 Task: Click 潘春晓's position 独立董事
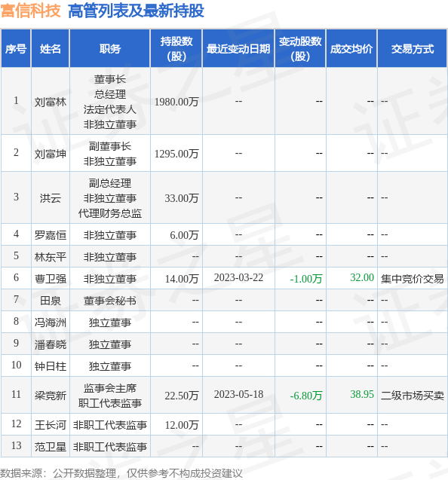(110, 344)
